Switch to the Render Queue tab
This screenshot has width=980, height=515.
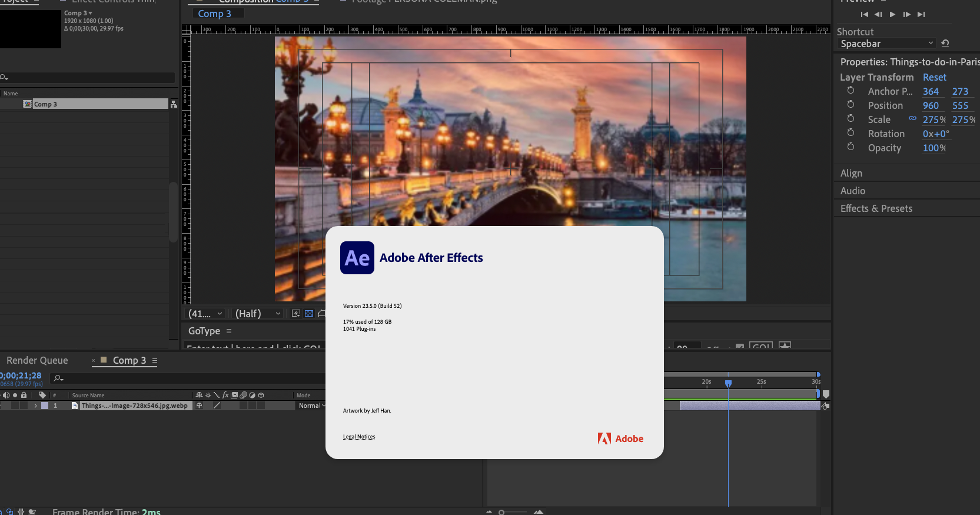[37, 360]
